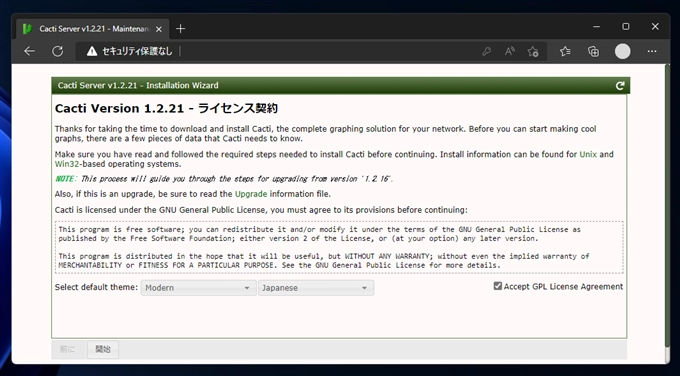Minimize the browser window

(596, 27)
